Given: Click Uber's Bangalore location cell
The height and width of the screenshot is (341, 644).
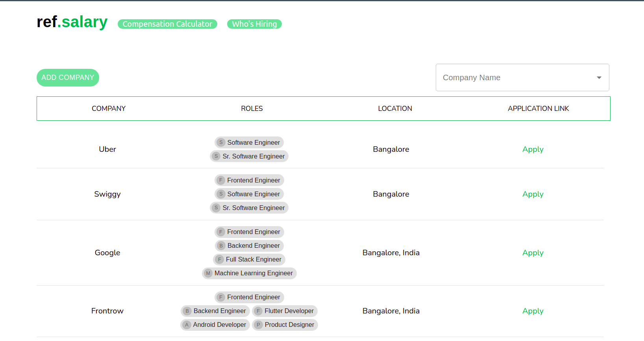Looking at the screenshot, I should (391, 149).
